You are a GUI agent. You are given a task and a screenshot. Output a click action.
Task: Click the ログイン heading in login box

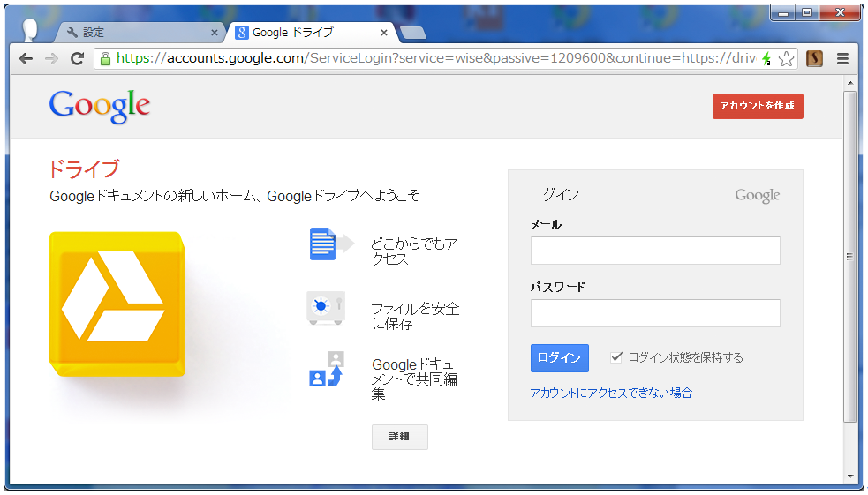click(555, 195)
